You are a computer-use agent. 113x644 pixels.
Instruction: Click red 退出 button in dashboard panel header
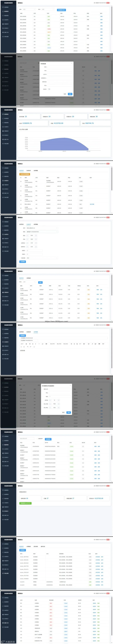click(x=108, y=110)
